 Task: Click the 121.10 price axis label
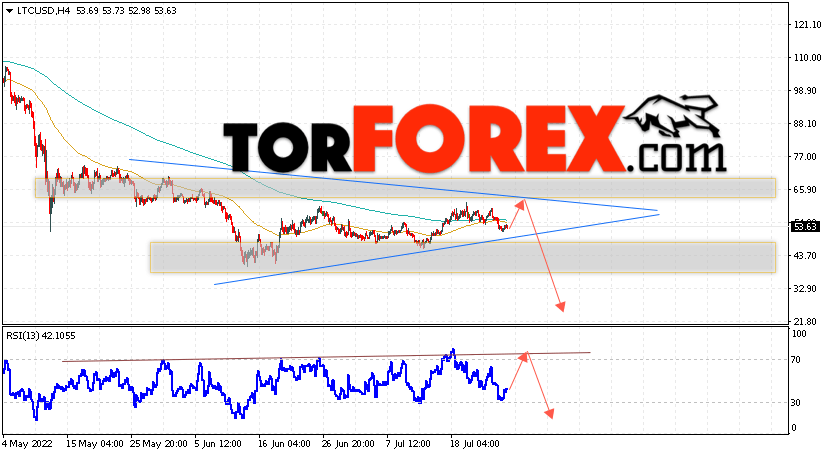807,25
